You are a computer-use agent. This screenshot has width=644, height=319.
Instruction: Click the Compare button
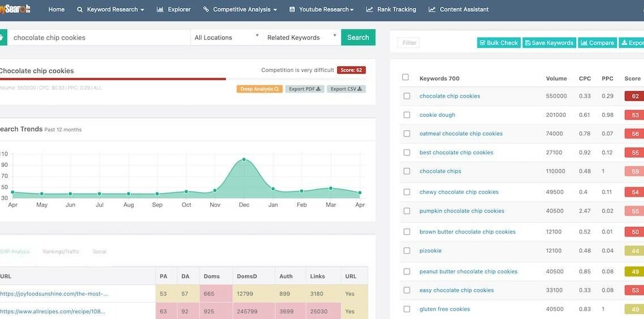[x=598, y=43]
